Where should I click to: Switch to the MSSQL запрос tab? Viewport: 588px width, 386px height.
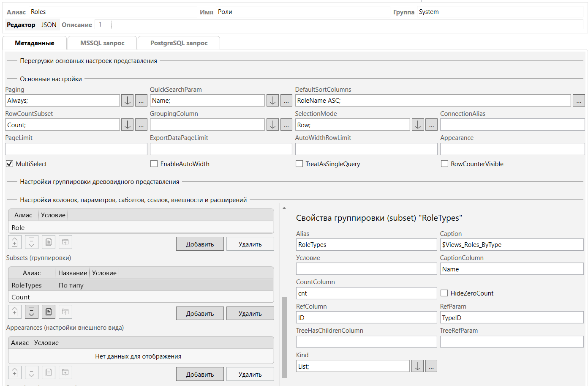[102, 43]
